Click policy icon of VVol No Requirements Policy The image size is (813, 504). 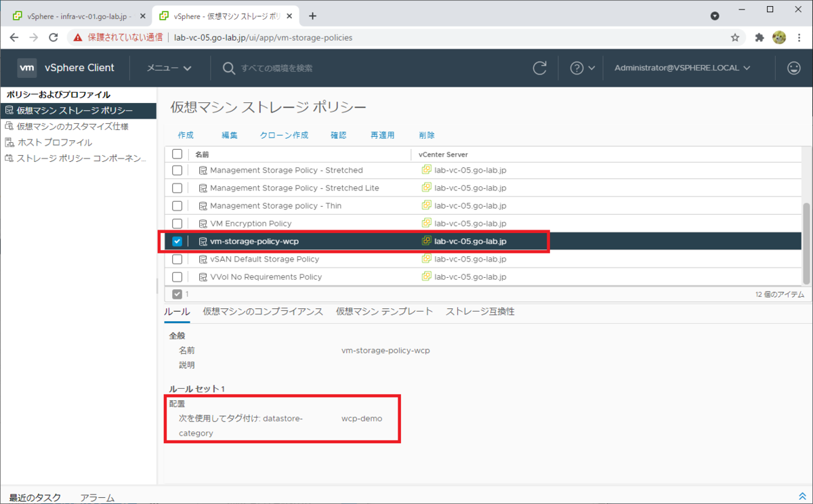pyautogui.click(x=203, y=276)
